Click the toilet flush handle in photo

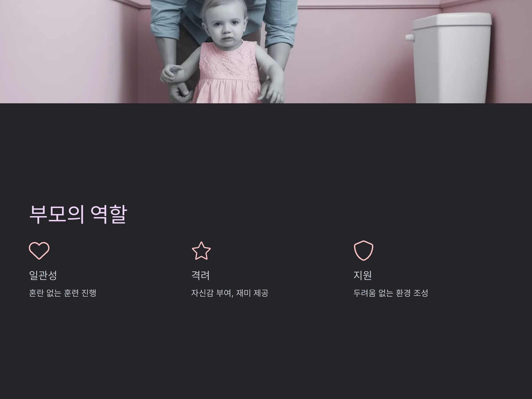click(410, 37)
